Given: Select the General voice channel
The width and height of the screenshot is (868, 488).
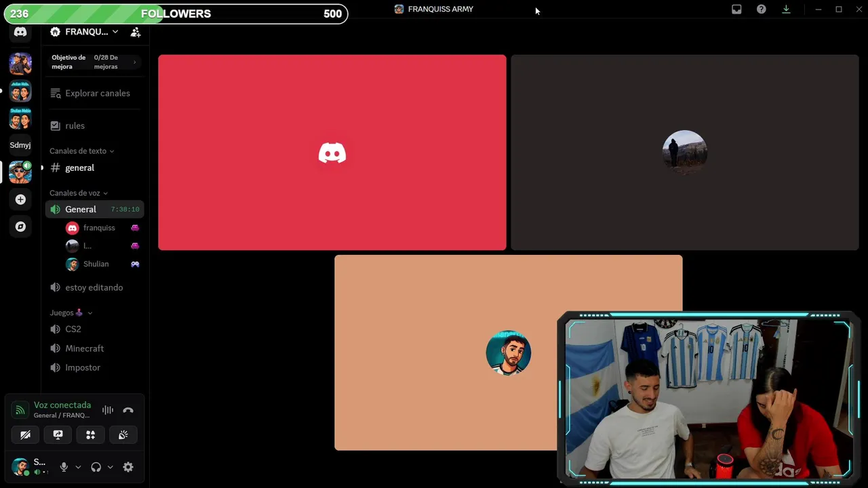Looking at the screenshot, I should tap(95, 209).
